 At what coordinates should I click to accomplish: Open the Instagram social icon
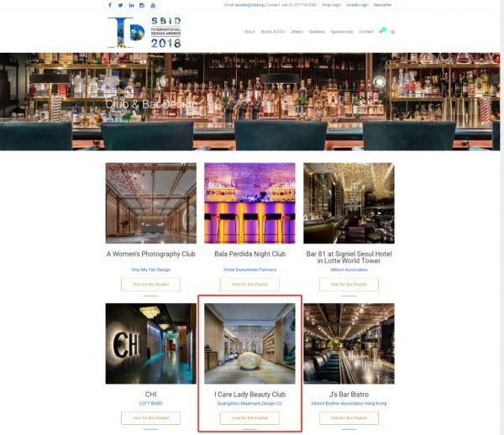point(142,5)
